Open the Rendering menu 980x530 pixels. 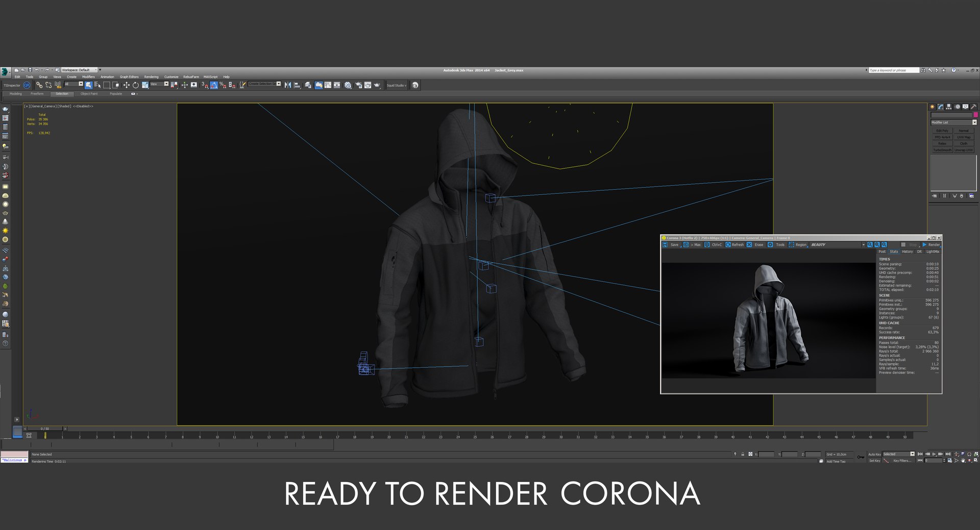click(x=151, y=77)
